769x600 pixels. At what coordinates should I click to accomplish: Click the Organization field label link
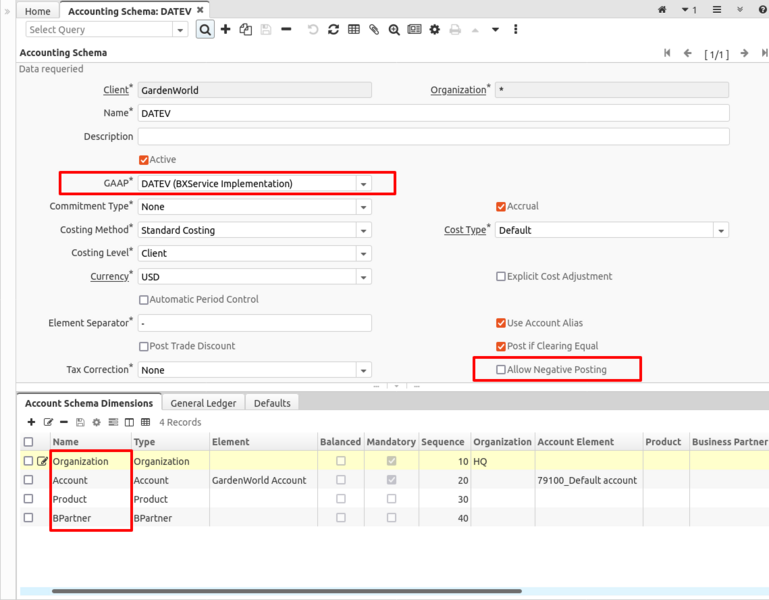[458, 90]
